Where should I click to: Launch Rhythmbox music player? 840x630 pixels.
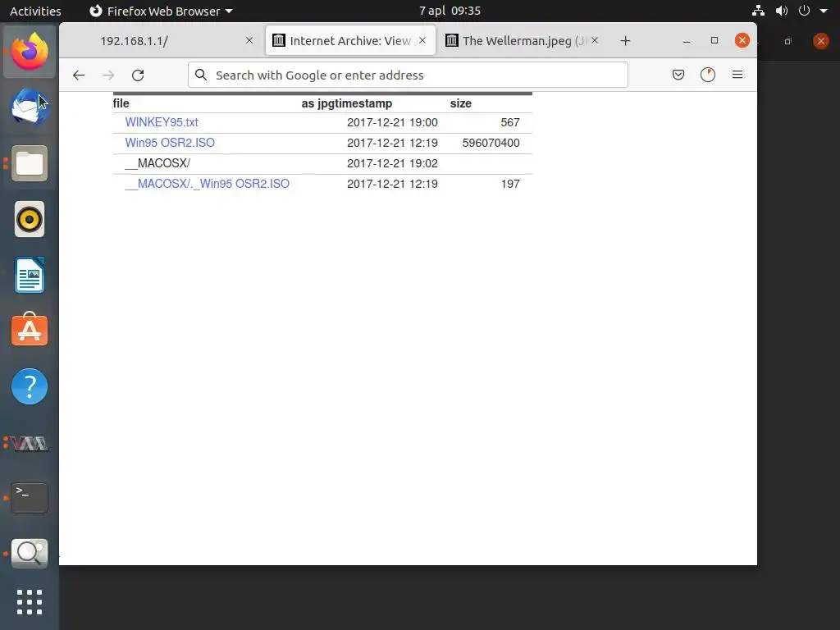30,219
